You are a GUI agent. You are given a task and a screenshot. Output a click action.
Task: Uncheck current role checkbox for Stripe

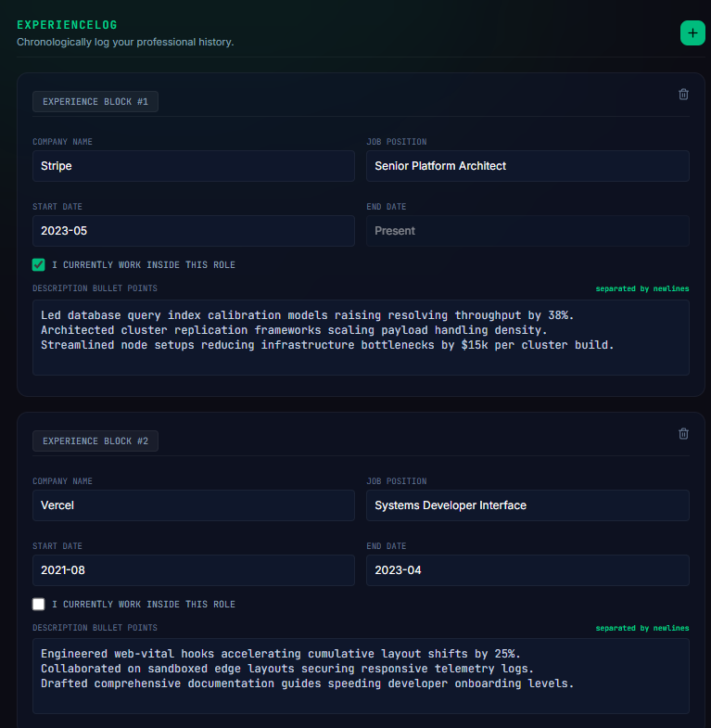point(39,264)
